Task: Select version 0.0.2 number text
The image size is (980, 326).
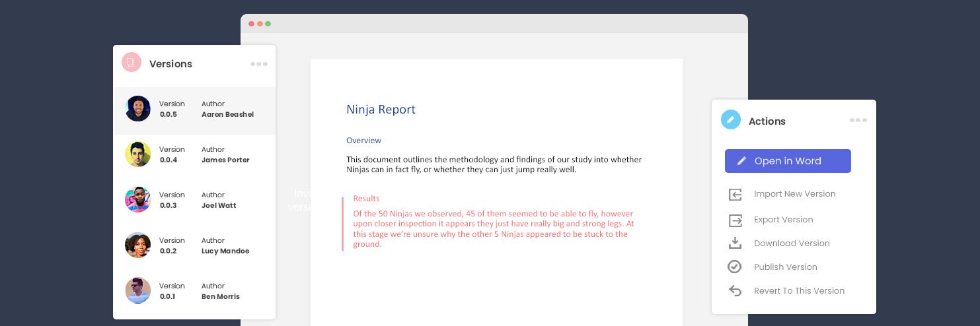Action: (169, 251)
